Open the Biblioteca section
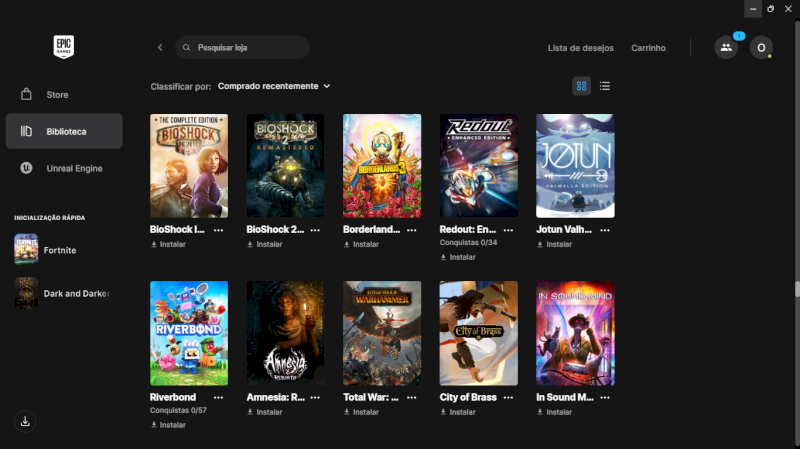Viewport: 800px width, 449px height. (x=64, y=131)
